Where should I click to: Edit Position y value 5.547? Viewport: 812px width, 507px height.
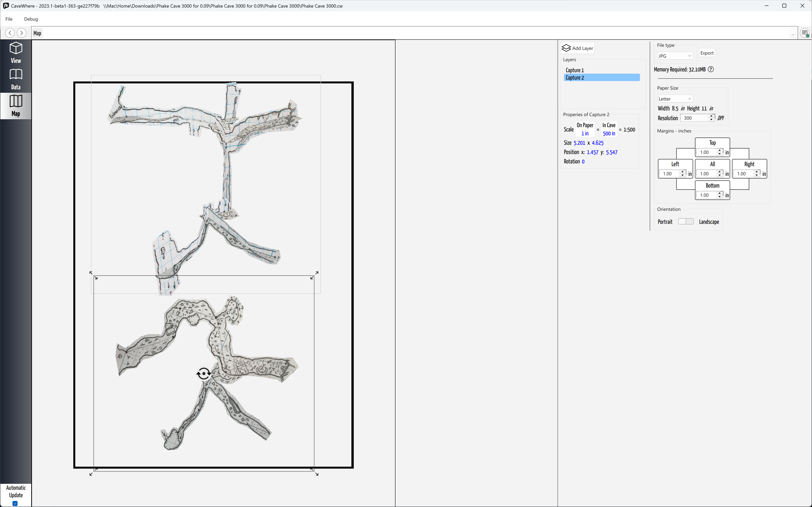[612, 152]
